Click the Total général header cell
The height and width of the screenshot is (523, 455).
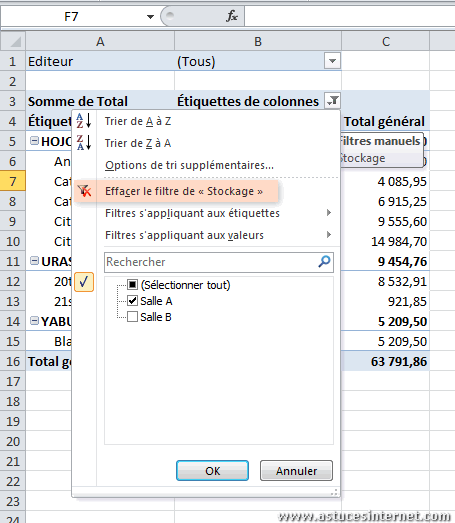pyautogui.click(x=386, y=121)
